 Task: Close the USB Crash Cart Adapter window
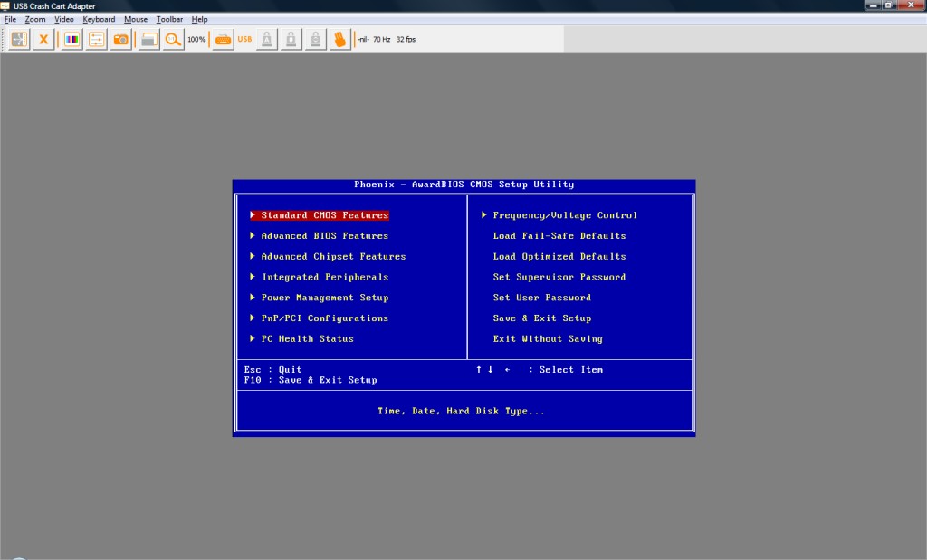coord(911,5)
